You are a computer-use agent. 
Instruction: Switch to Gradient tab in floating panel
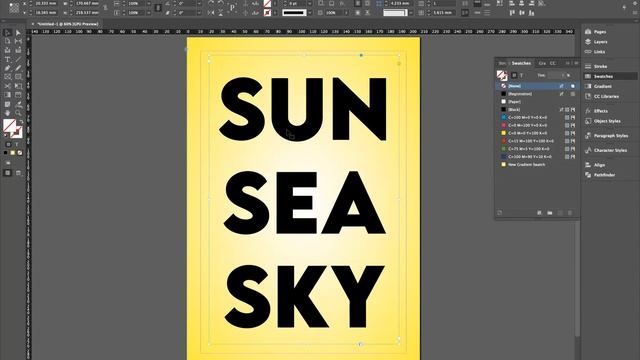[x=542, y=63]
